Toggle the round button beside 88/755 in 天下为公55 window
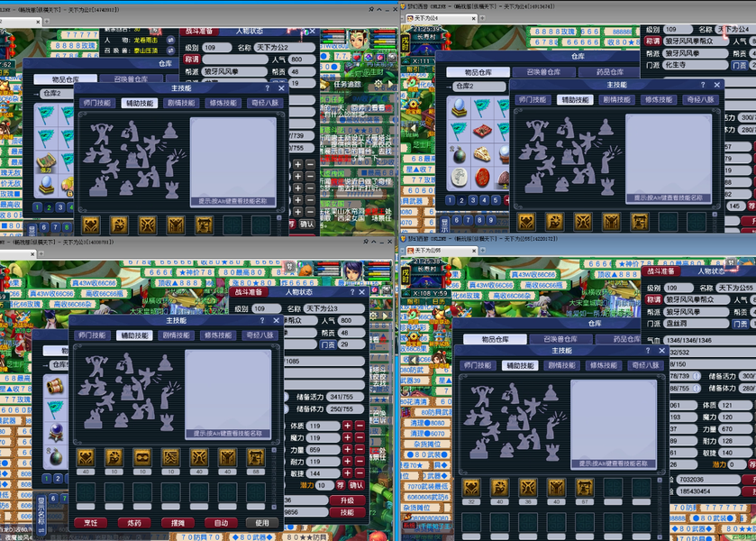Screen dimensions: 756x541 tap(696, 388)
